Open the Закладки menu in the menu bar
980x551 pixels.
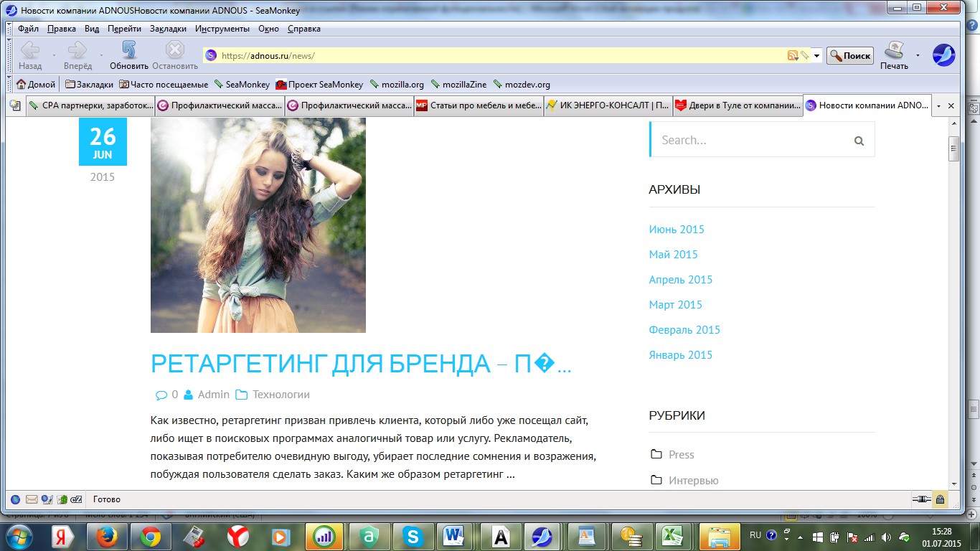coord(168,29)
